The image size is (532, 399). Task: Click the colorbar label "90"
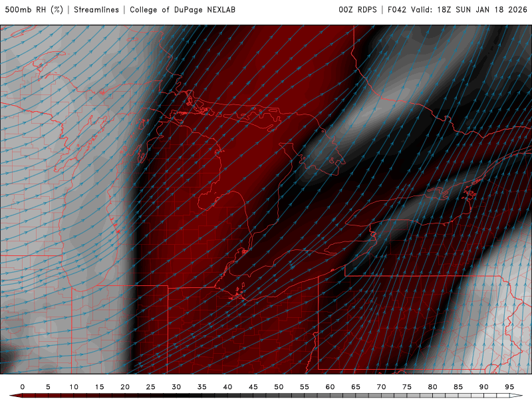point(483,387)
